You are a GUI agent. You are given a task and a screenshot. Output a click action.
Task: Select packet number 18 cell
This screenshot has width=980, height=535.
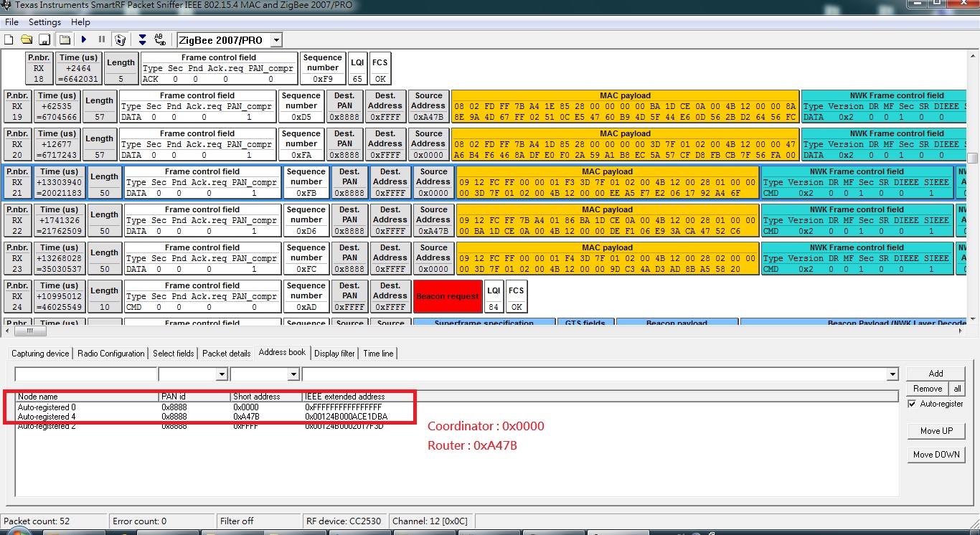point(39,69)
